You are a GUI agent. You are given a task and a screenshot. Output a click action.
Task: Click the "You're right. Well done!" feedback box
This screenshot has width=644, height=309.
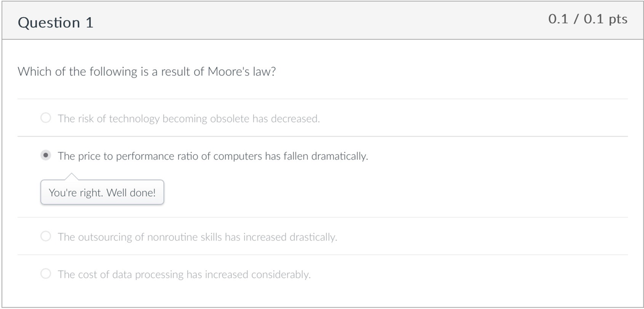[102, 192]
